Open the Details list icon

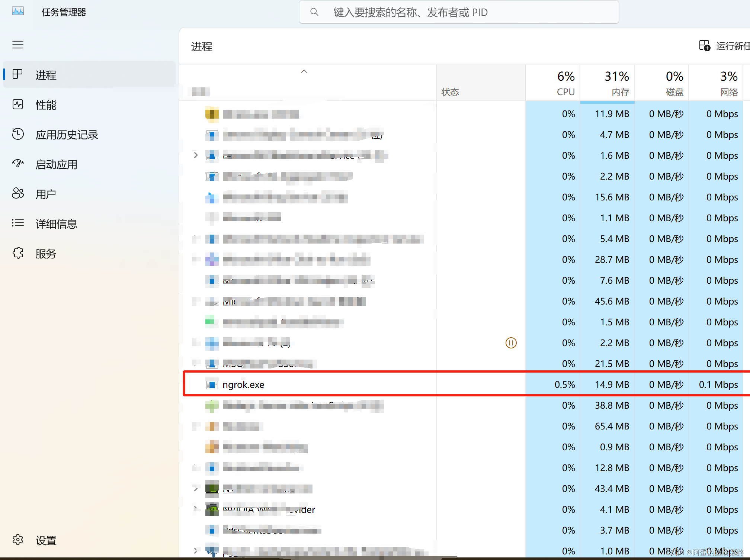point(18,223)
